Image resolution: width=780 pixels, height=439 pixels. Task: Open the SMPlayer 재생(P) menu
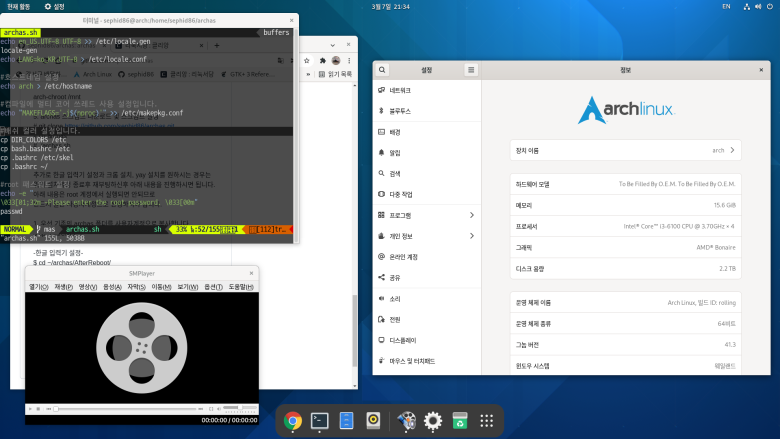coord(63,287)
